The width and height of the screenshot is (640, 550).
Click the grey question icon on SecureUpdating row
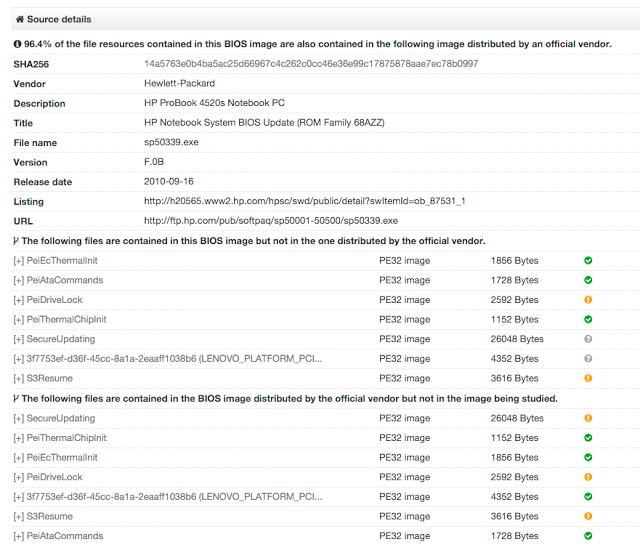pyautogui.click(x=588, y=339)
